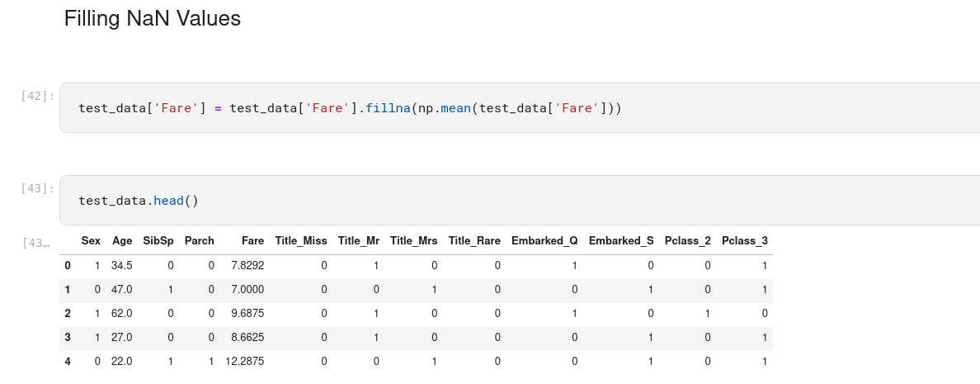Viewport: 980px width, 384px height.
Task: Click the truncated [43… output prompt
Action: tap(37, 243)
